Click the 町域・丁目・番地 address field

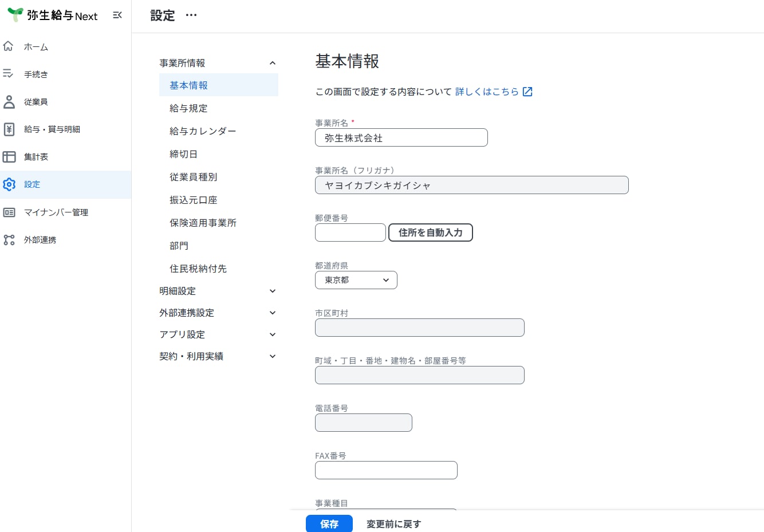(x=420, y=375)
